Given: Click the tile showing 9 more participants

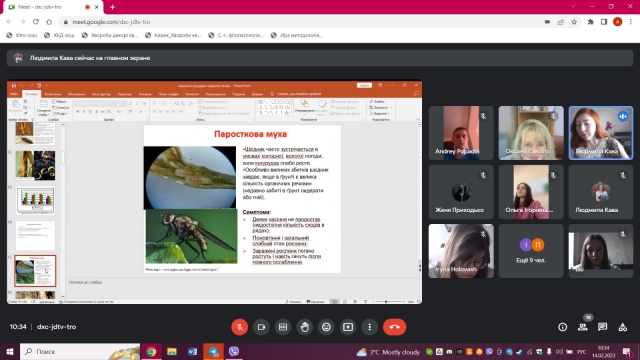Looking at the screenshot, I should (x=531, y=251).
